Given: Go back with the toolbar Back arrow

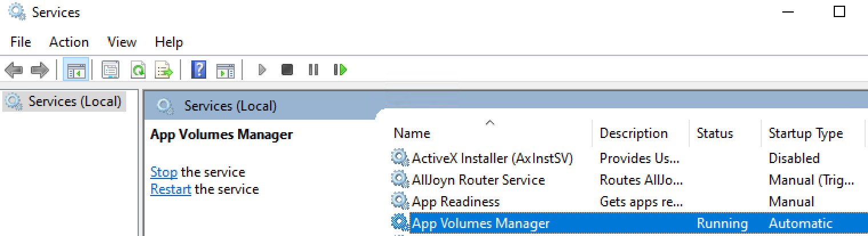Looking at the screenshot, I should pos(14,70).
